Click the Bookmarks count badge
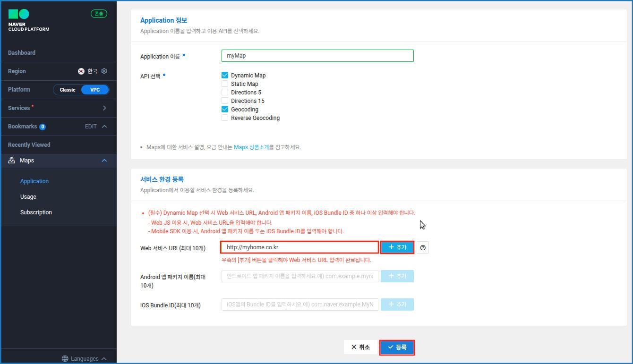 [x=43, y=127]
